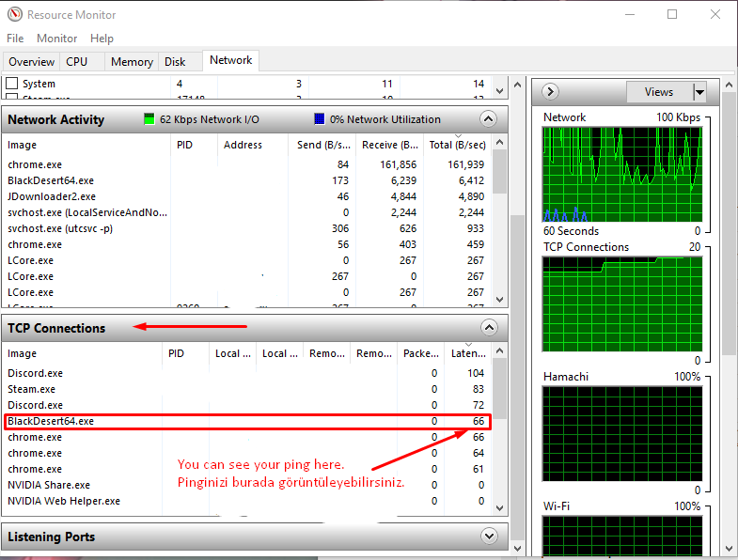The height and width of the screenshot is (560, 738).
Task: Click down arrow of Network Activity scrollbar
Action: point(500,300)
